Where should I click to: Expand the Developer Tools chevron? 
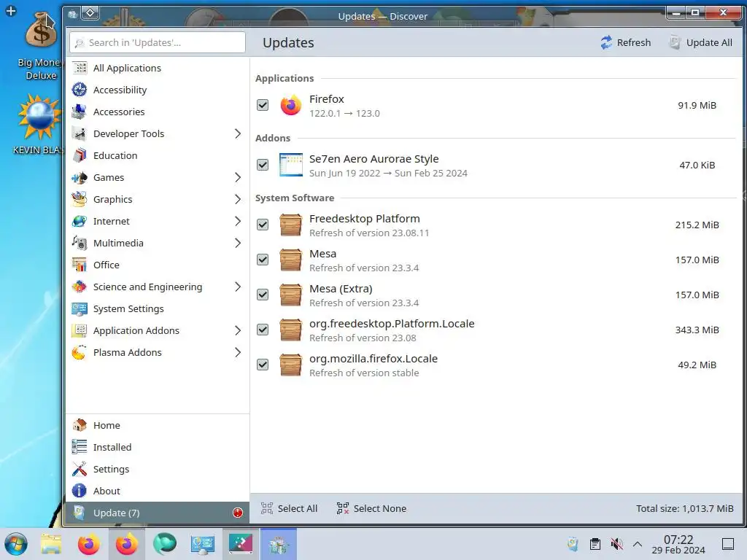(x=238, y=134)
